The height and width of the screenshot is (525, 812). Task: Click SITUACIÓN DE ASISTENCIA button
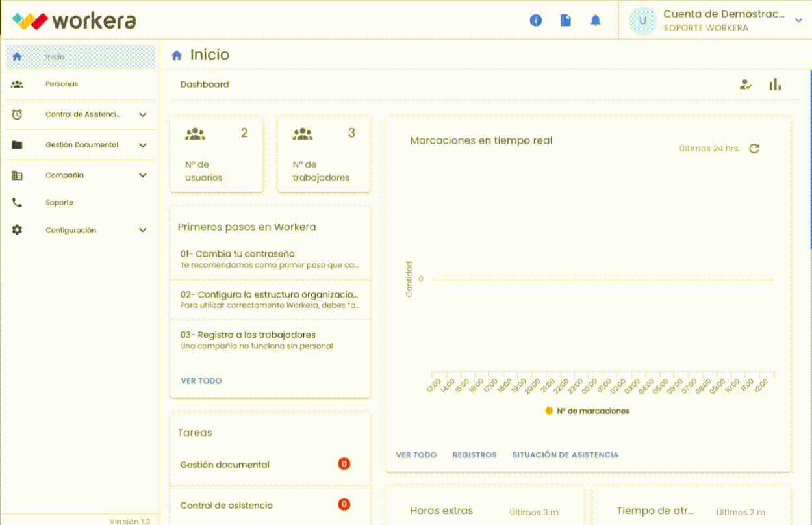click(565, 455)
